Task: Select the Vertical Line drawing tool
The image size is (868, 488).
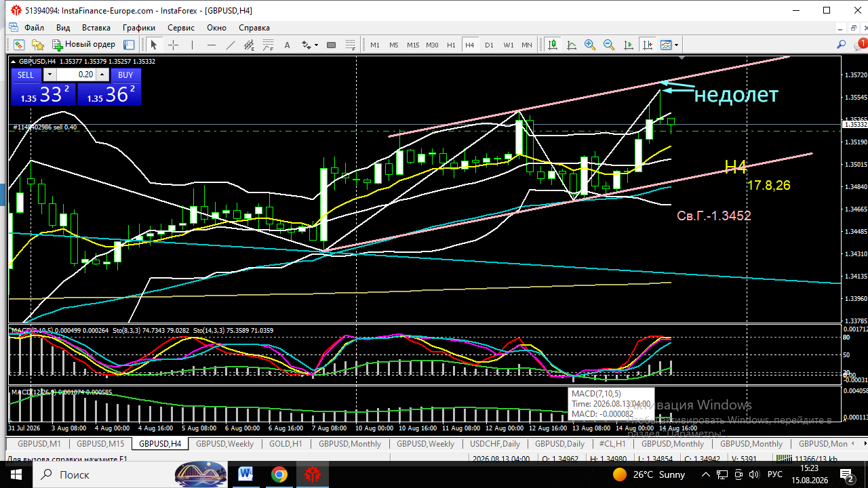Action: (193, 45)
